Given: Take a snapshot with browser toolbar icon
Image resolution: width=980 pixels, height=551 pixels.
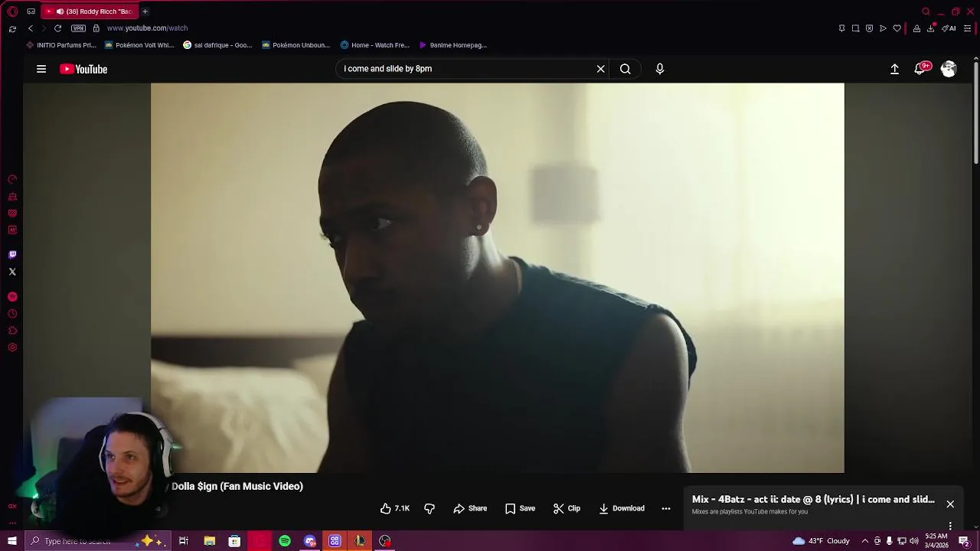Looking at the screenshot, I should pyautogui.click(x=855, y=28).
